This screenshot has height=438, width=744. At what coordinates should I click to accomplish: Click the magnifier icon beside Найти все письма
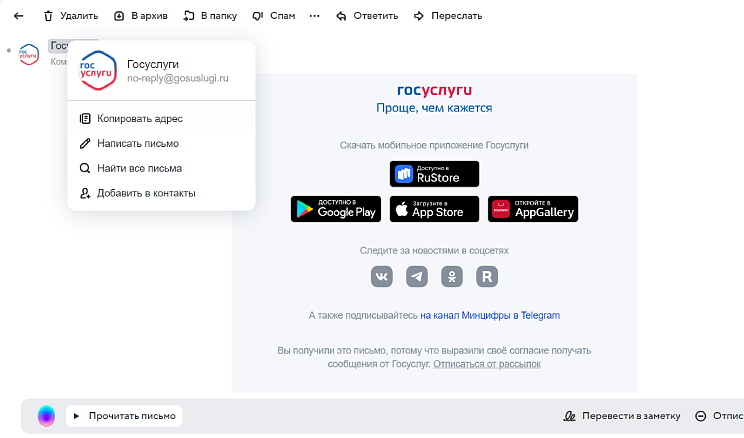pyautogui.click(x=85, y=168)
